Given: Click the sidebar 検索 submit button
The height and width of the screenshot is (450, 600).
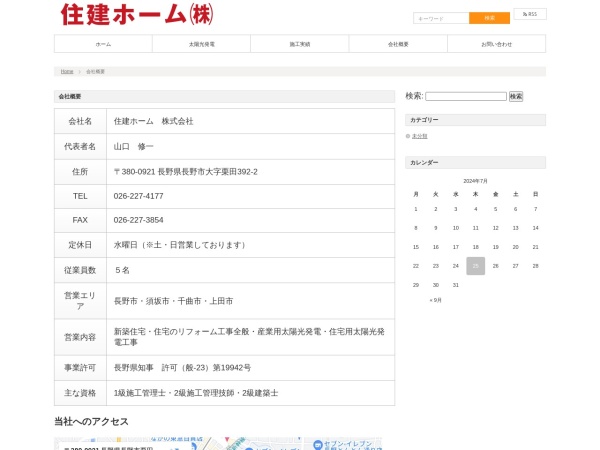Looking at the screenshot, I should click(516, 96).
